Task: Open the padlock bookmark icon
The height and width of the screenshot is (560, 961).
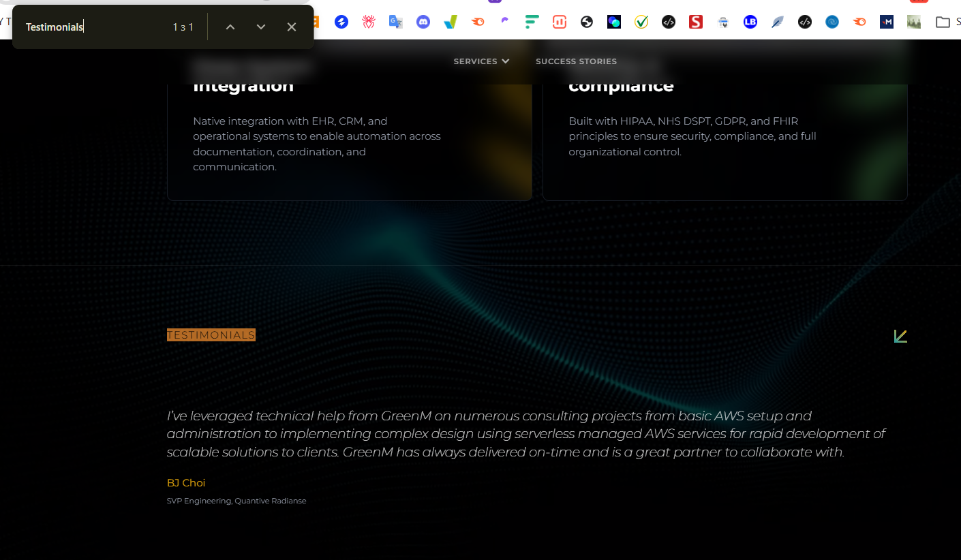Action: tap(723, 22)
